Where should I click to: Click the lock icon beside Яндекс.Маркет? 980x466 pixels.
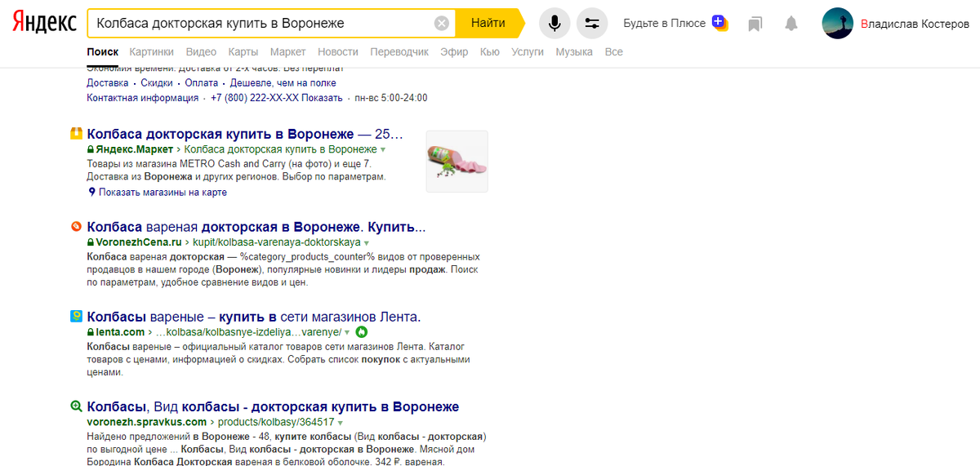pyautogui.click(x=91, y=149)
